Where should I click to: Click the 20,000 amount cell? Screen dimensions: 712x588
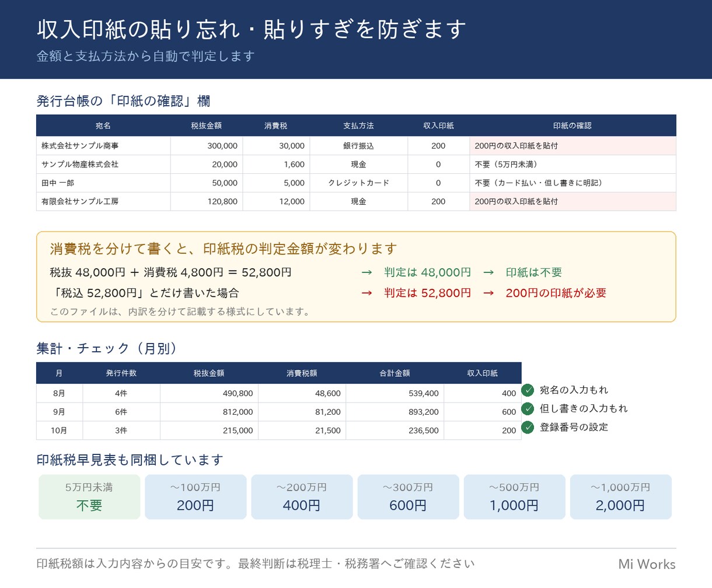point(207,164)
